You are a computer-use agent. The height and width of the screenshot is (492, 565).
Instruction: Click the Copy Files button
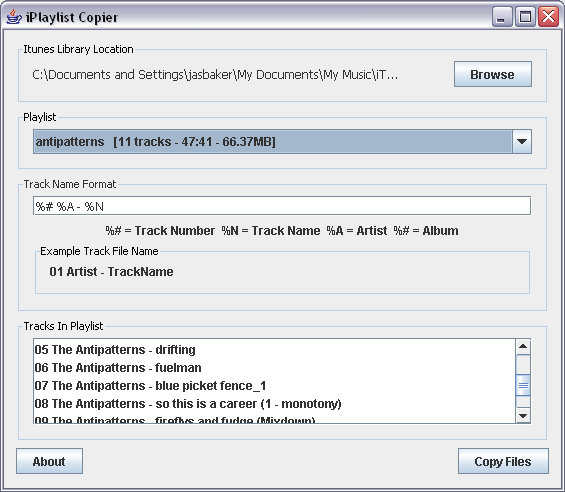click(503, 461)
